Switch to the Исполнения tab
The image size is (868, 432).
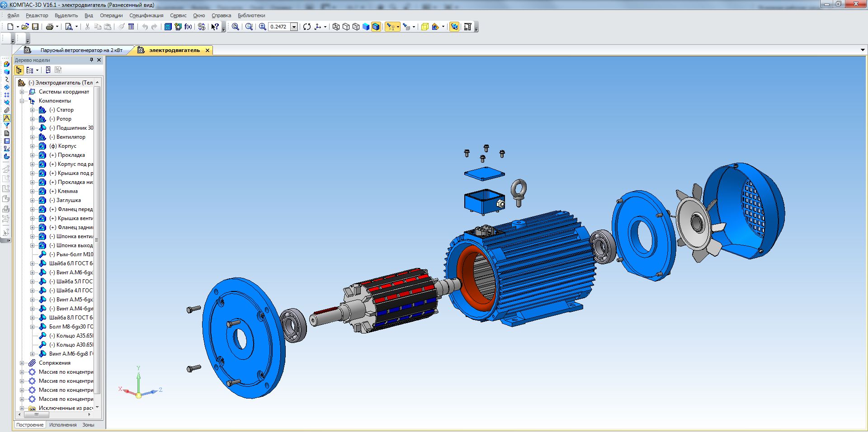click(63, 425)
